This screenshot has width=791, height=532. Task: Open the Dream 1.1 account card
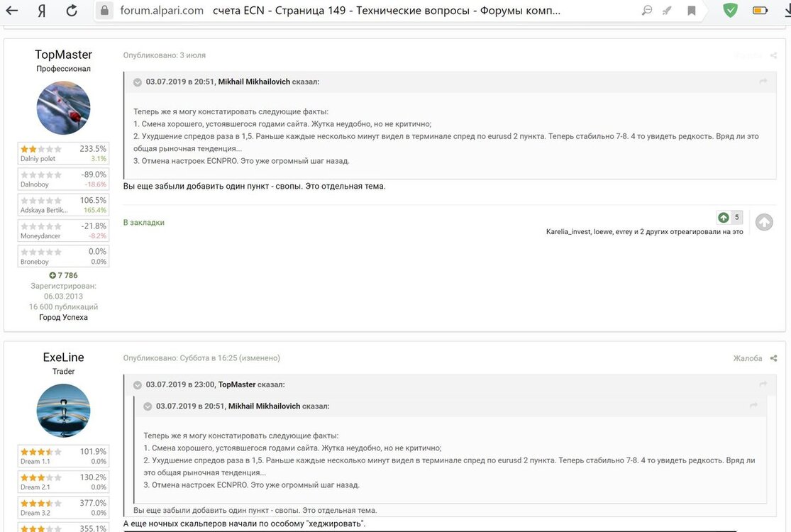pyautogui.click(x=64, y=456)
